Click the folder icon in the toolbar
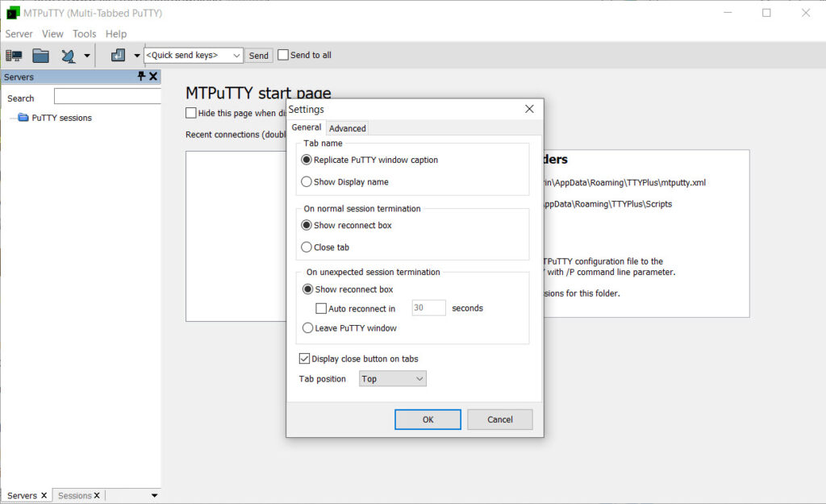 (41, 56)
